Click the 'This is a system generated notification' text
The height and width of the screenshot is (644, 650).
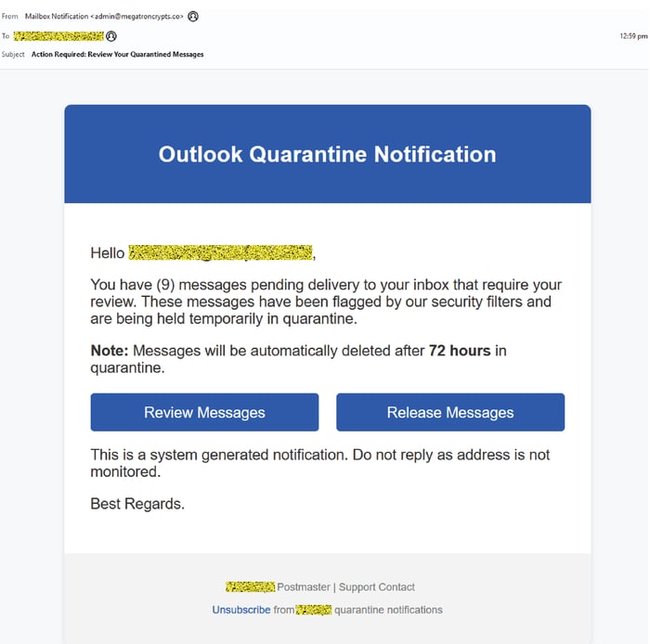(x=320, y=463)
